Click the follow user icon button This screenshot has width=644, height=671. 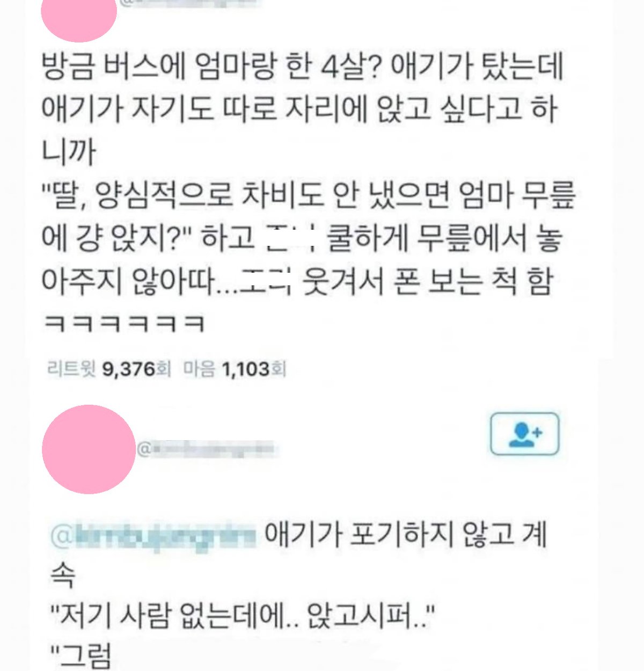[525, 434]
